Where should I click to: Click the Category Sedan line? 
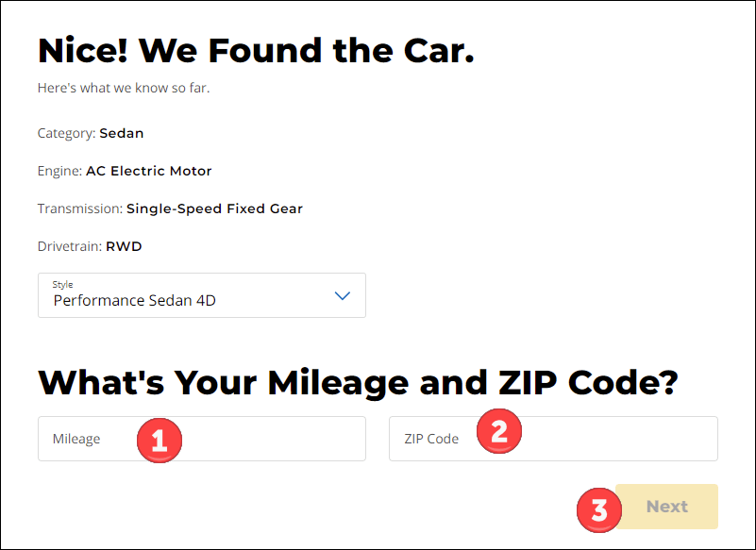[x=91, y=133]
